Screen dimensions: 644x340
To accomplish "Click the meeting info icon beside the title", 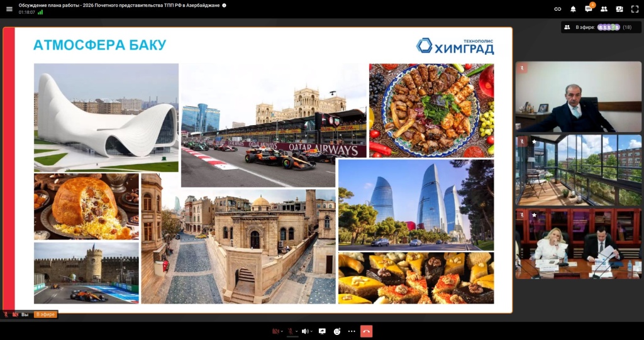I will pyautogui.click(x=225, y=5).
